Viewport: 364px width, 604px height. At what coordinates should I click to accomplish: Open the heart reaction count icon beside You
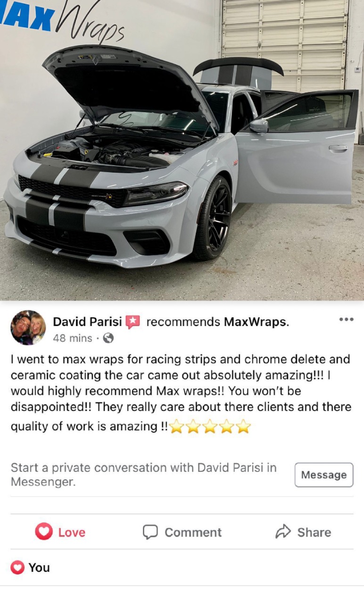pyautogui.click(x=17, y=567)
